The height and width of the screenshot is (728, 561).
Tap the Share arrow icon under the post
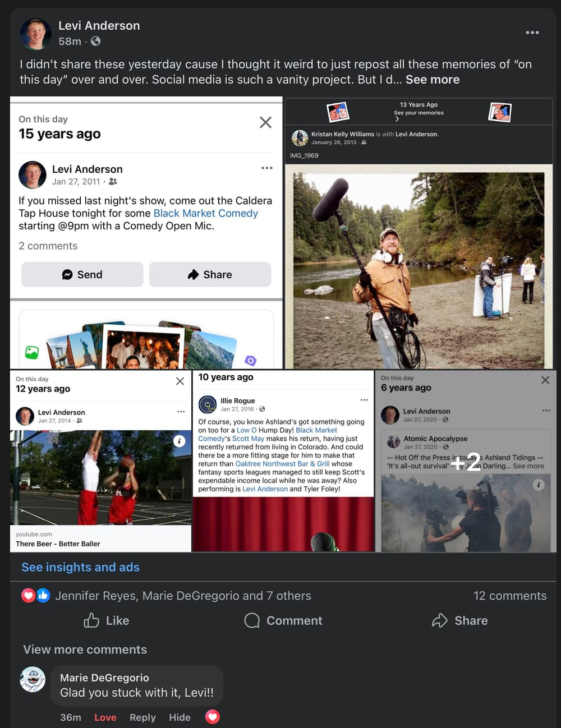click(x=439, y=620)
